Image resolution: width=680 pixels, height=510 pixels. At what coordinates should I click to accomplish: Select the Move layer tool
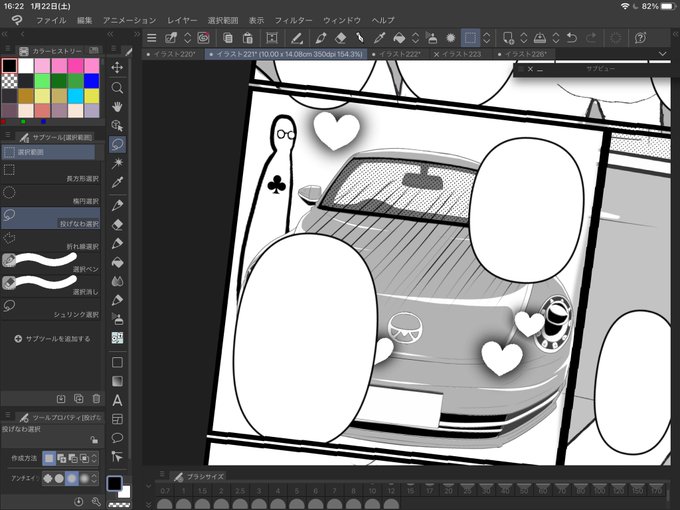(x=117, y=67)
